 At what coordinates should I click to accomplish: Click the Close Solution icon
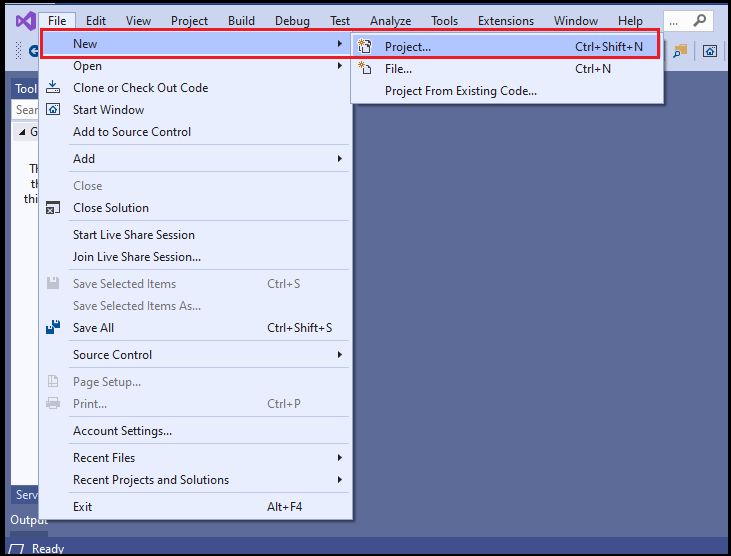pos(53,207)
